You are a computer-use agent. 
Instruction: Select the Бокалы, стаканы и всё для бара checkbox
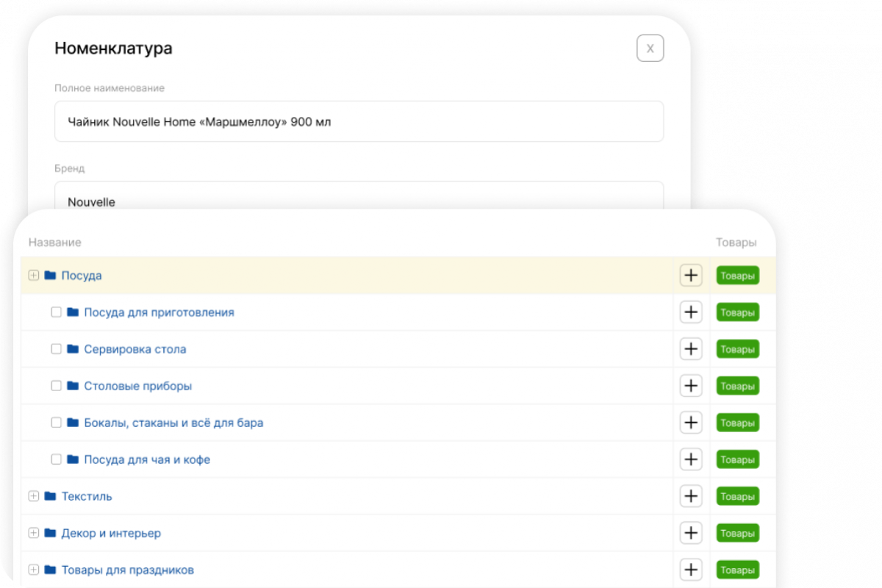point(56,423)
